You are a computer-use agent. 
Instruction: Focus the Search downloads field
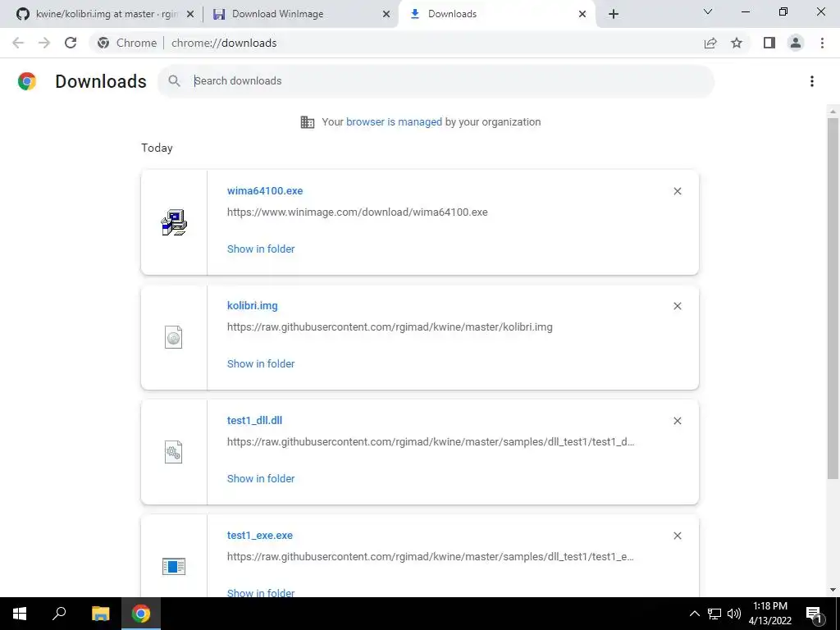(x=436, y=81)
